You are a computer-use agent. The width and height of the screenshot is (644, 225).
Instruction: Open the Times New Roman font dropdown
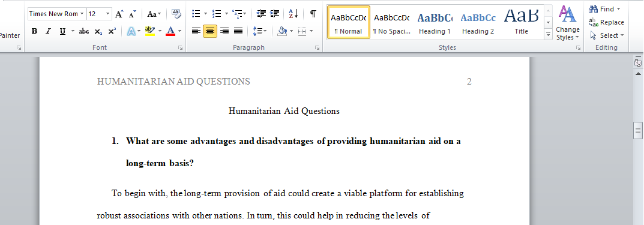point(82,14)
